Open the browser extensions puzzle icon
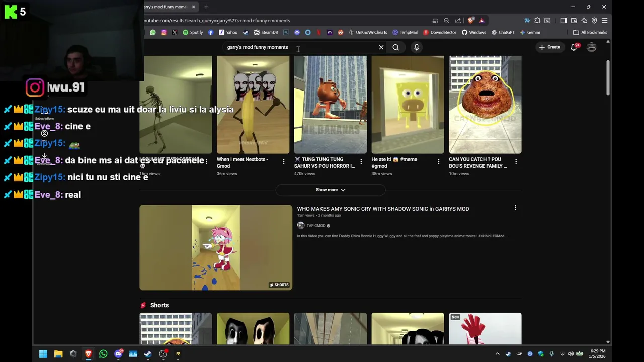644x362 pixels. point(537,21)
